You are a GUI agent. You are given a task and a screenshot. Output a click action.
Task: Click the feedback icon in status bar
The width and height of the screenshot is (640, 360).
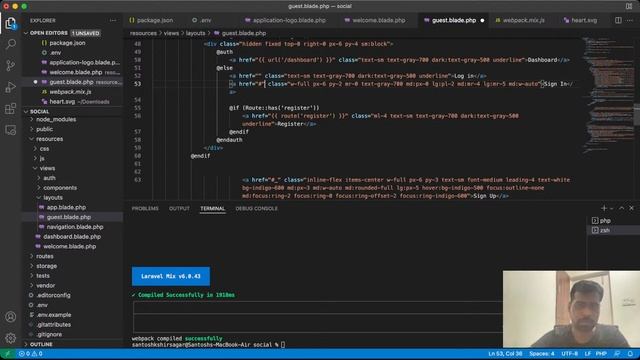click(x=617, y=354)
